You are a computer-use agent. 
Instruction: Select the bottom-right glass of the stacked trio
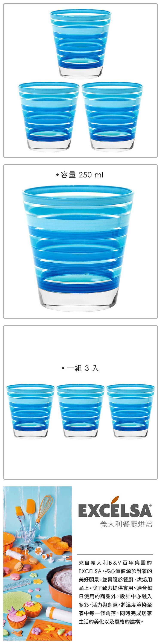[112, 117]
